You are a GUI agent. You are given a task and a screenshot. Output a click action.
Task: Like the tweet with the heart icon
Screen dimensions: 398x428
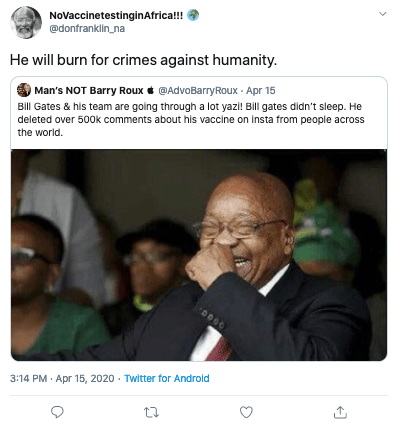(x=246, y=412)
